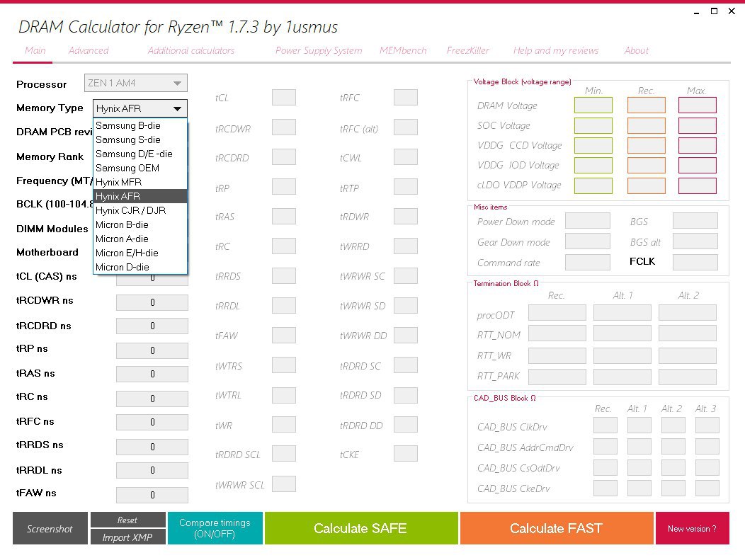Click the Screenshot button
Viewport: 745px width, 560px height.
point(50,528)
